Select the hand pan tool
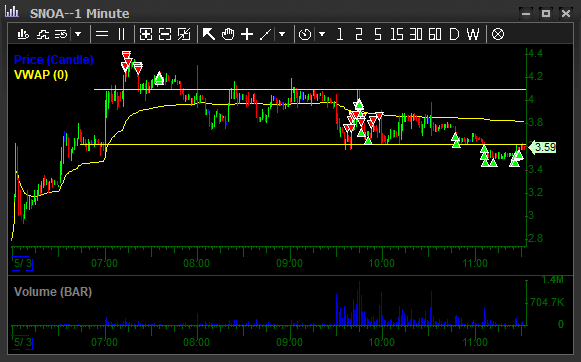This screenshot has width=581, height=362. 228,34
